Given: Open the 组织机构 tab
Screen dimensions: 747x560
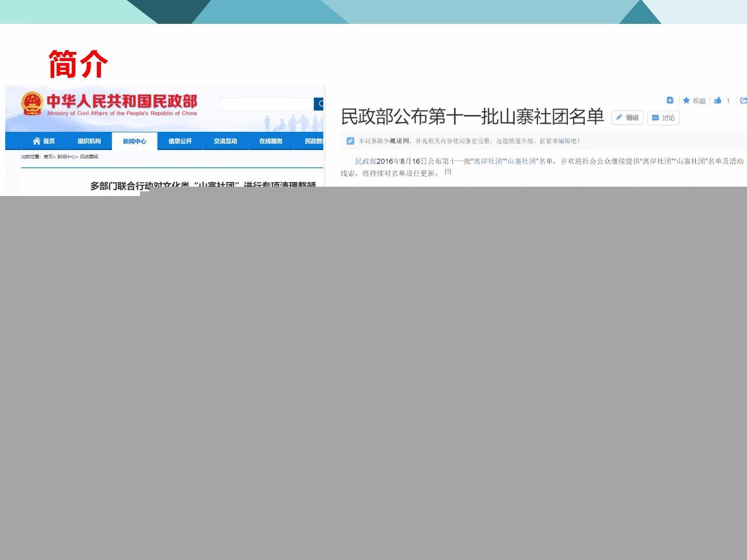Looking at the screenshot, I should (x=89, y=141).
